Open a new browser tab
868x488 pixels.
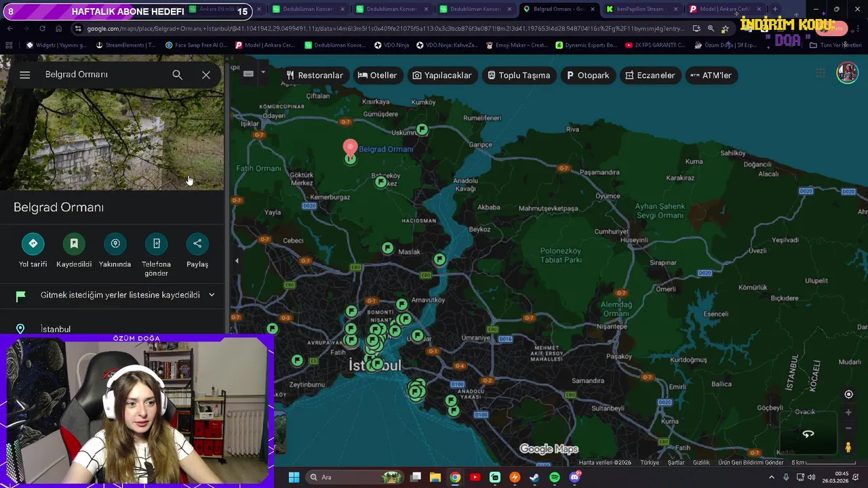tap(775, 9)
